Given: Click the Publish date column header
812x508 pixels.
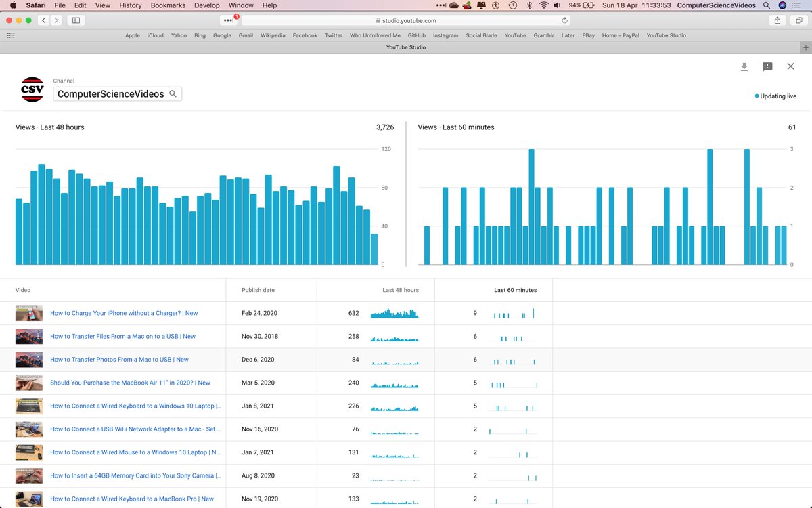Looking at the screenshot, I should [258, 290].
